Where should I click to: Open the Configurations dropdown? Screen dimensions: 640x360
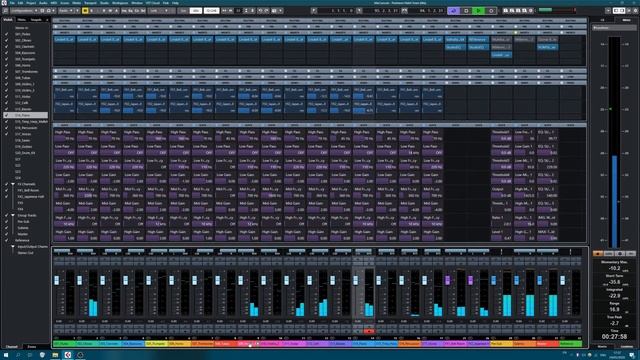(24, 11)
